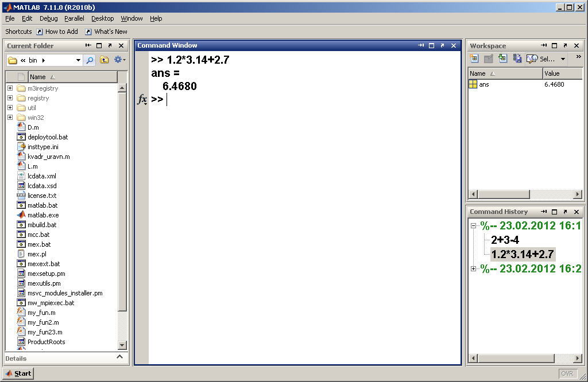Create a new variable in Workspace toolbar
The image size is (588, 382).
click(474, 59)
